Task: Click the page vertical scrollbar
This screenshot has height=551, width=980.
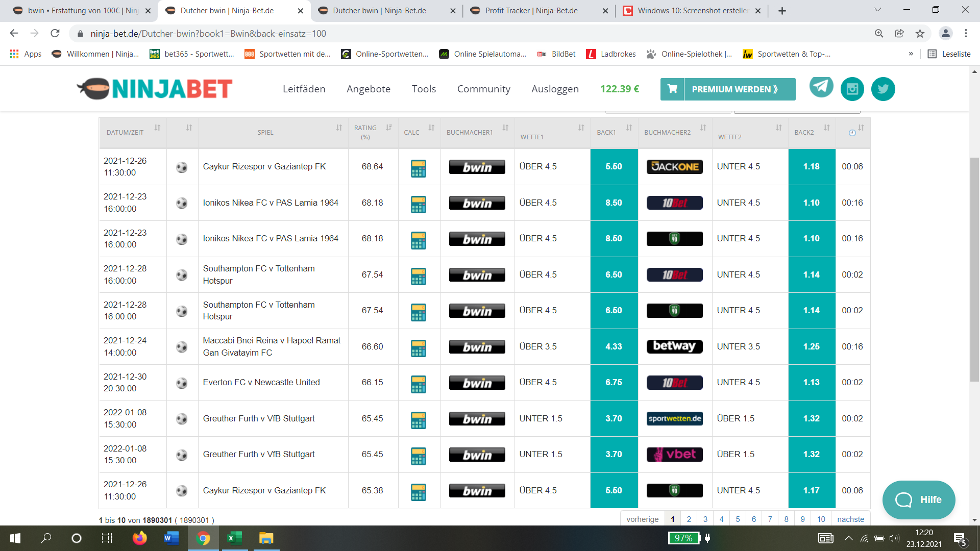Action: tap(974, 269)
